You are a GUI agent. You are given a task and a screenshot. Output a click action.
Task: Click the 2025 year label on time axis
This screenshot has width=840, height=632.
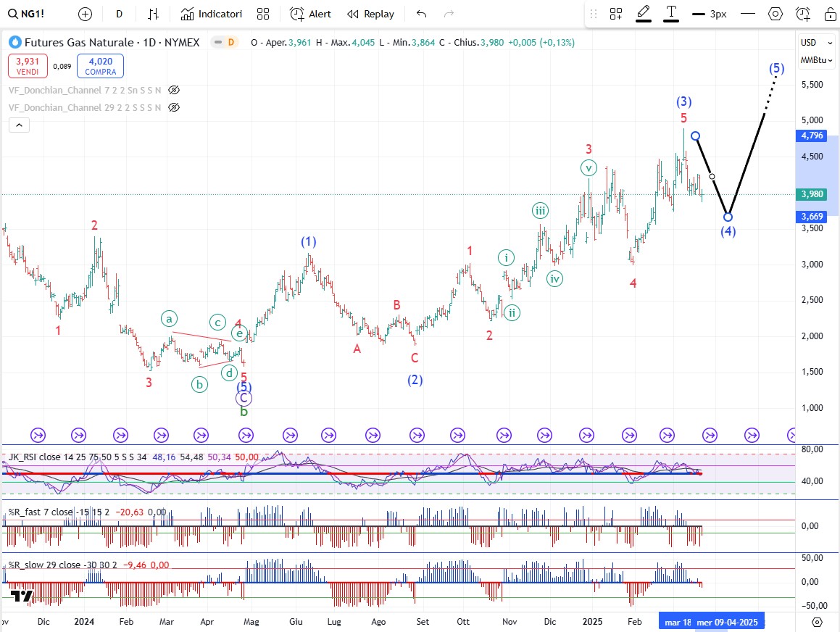[x=592, y=622]
